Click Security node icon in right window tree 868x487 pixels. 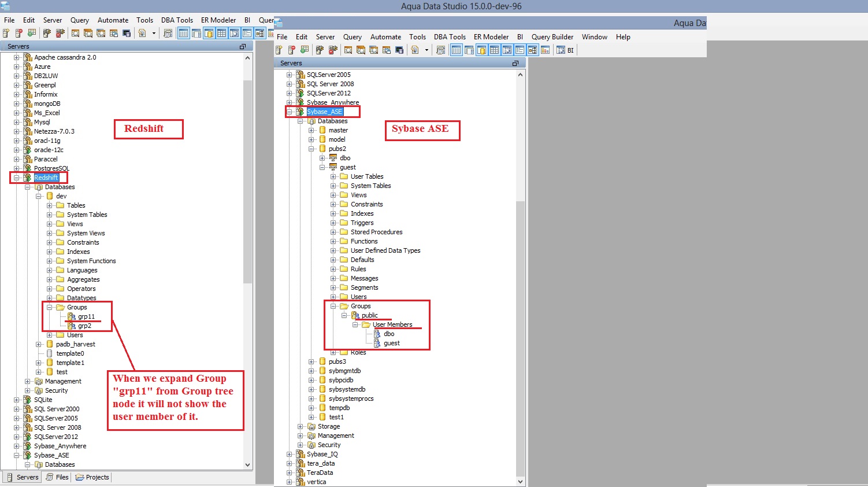[x=311, y=445]
